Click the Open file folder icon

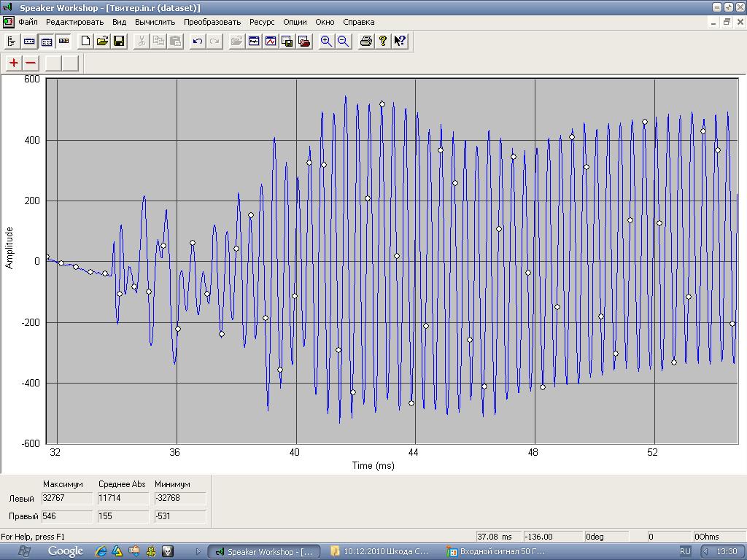point(102,41)
